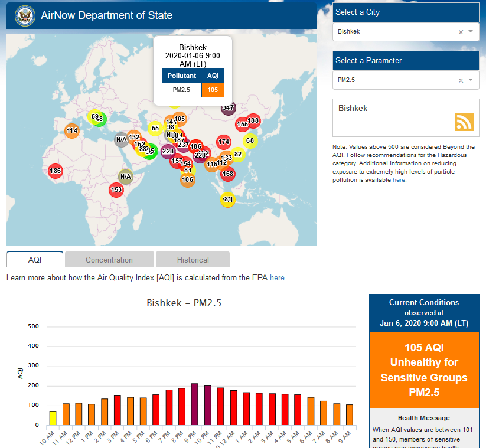Viewport: 486px width, 448px height.
Task: Click the red 188 map marker
Action: [253, 121]
